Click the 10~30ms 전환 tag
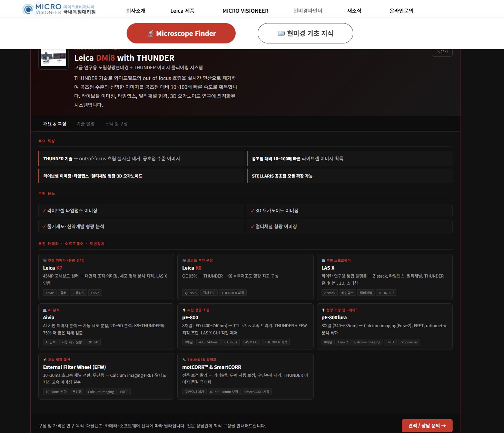 pyautogui.click(x=56, y=392)
